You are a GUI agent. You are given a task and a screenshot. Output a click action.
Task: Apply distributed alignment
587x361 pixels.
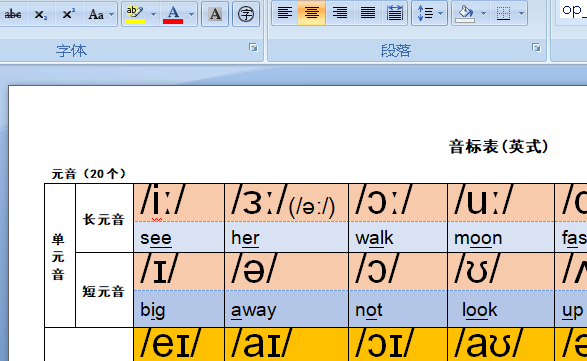pos(395,13)
